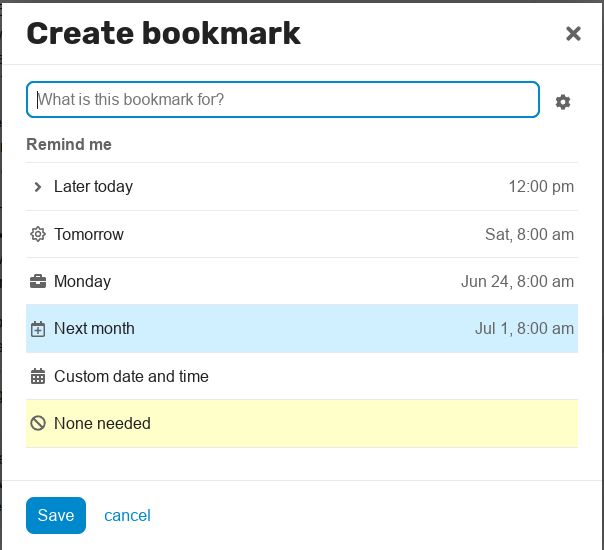Select the Later today reminder option
Viewport: 604px width, 550px height.
(302, 187)
